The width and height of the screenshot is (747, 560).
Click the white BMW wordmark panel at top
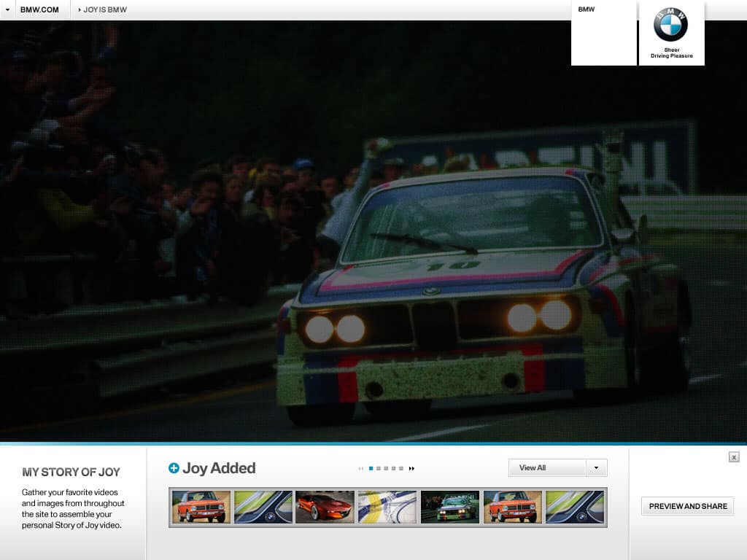(603, 32)
